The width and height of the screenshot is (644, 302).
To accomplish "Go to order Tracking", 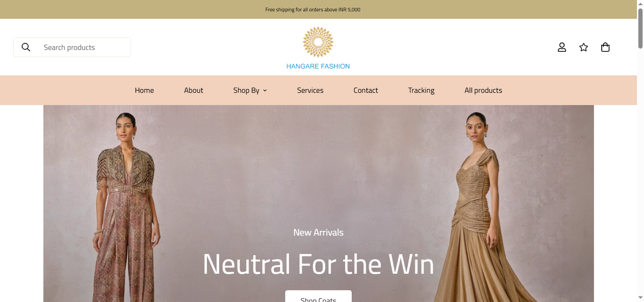I will [421, 90].
